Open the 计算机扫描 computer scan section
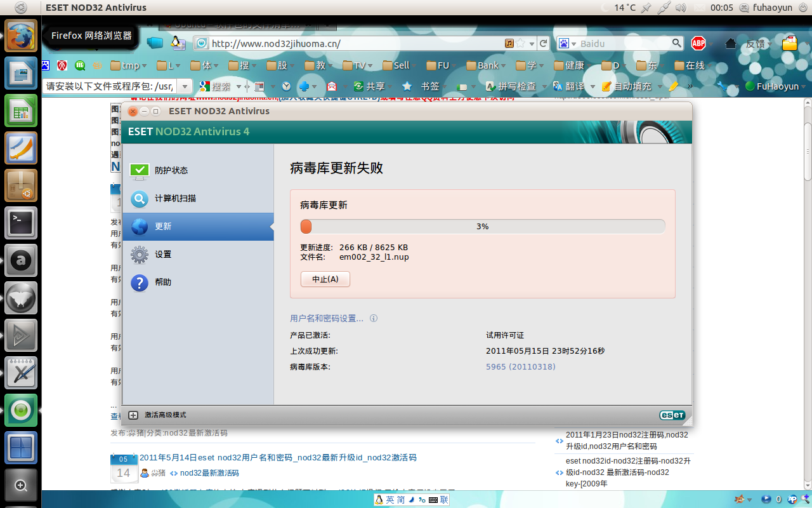Viewport: 812px width, 508px height. [198, 198]
